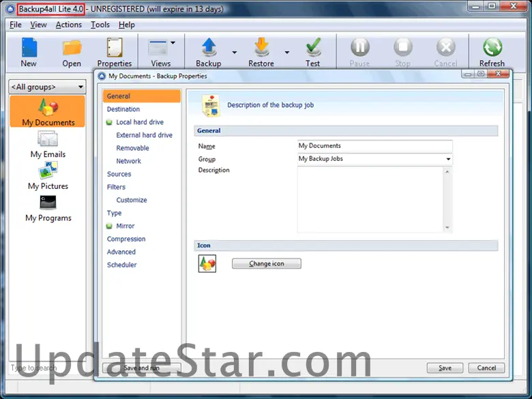Click the green Refresh icon
Image resolution: width=532 pixels, height=399 pixels.
[492, 47]
